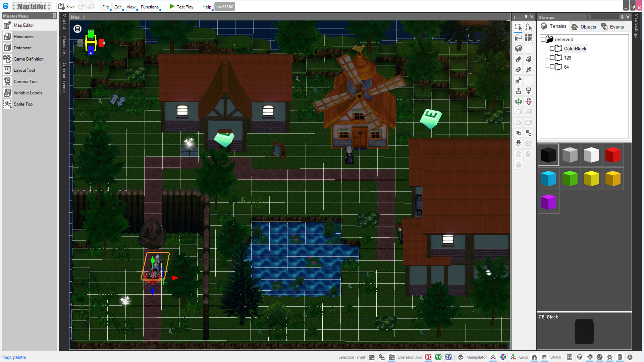
Task: Expand the Placed List side panel
Action: (64, 46)
